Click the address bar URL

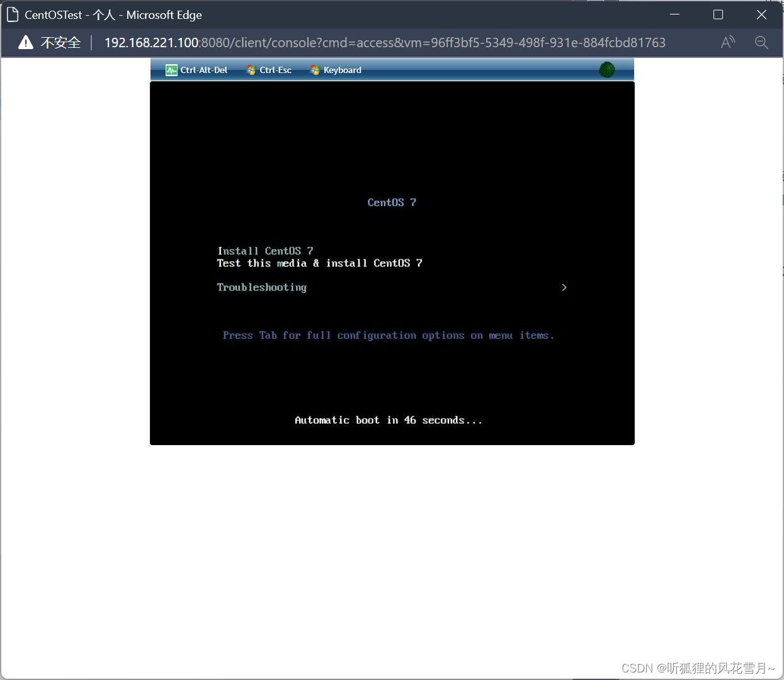click(x=385, y=42)
